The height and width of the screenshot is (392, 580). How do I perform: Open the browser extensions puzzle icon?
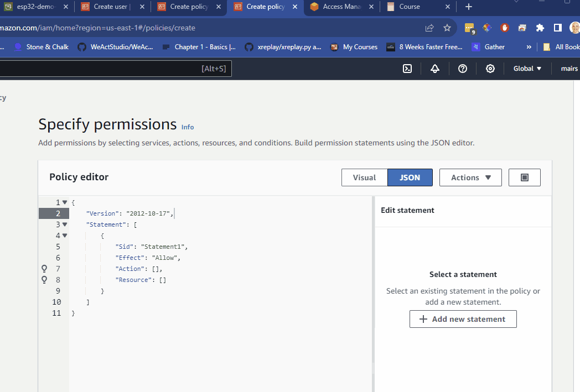tap(540, 27)
